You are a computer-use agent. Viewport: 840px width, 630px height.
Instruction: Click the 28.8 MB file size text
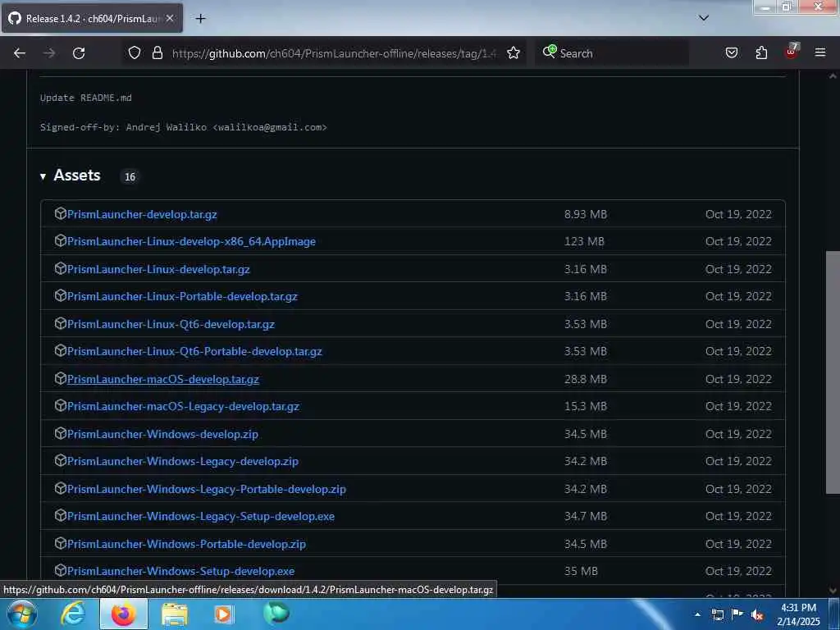click(x=586, y=379)
